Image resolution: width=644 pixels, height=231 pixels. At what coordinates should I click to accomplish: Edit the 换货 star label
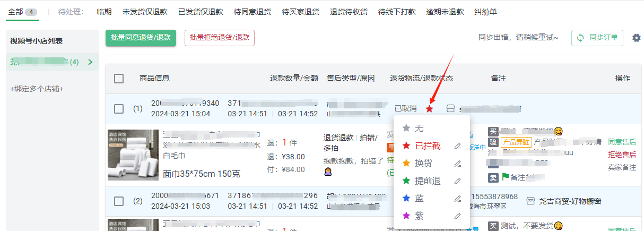point(457,164)
